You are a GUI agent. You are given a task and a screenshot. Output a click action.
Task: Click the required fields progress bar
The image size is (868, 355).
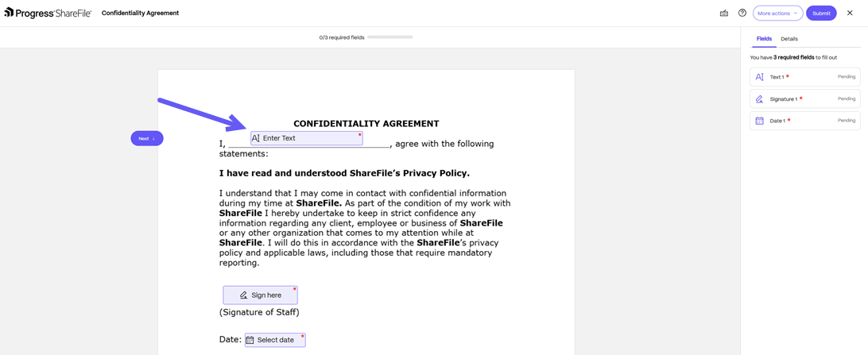pyautogui.click(x=389, y=37)
